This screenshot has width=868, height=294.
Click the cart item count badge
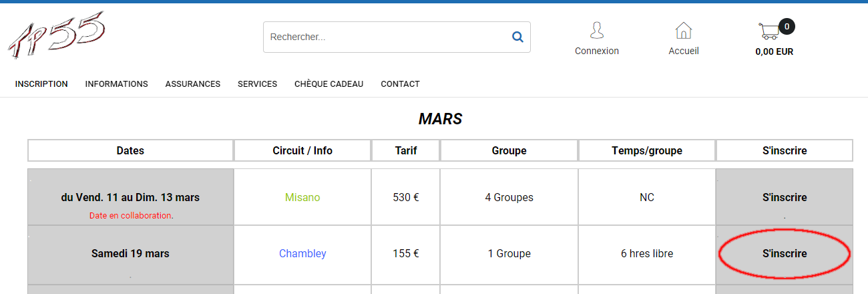coord(787,27)
